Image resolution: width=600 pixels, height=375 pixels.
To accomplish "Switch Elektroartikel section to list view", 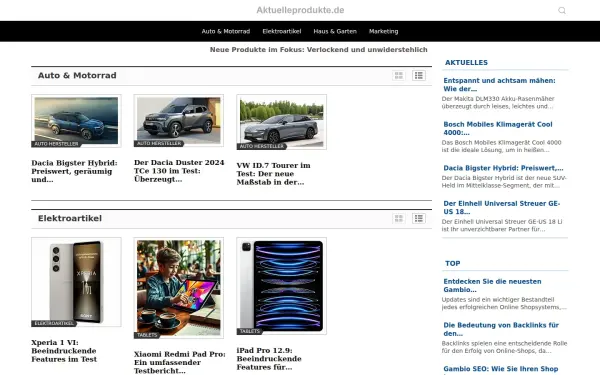I will pyautogui.click(x=419, y=218).
